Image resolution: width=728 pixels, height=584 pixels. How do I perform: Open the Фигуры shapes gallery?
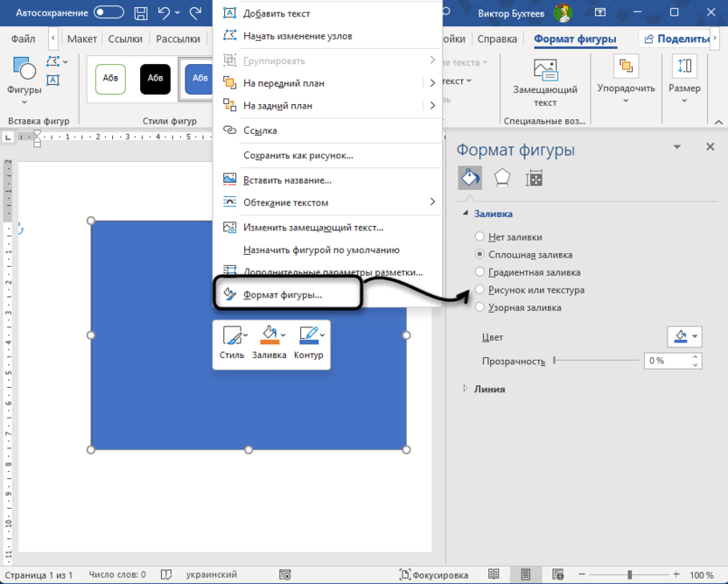(24, 76)
